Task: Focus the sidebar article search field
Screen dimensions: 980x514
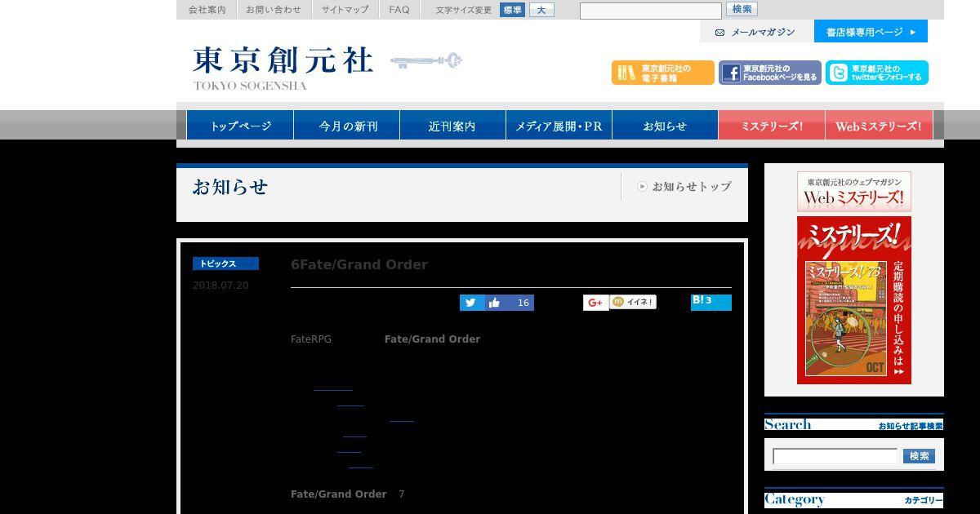Action: 835,456
